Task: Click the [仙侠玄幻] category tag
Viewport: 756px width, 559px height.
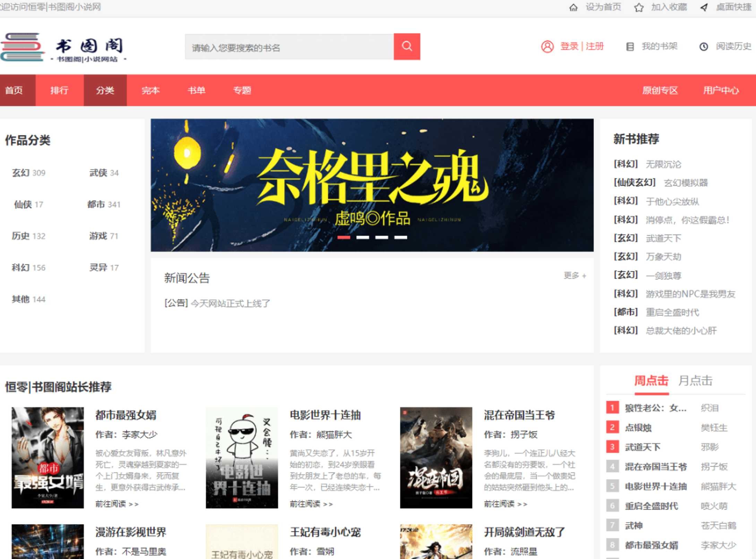Action: (x=634, y=182)
